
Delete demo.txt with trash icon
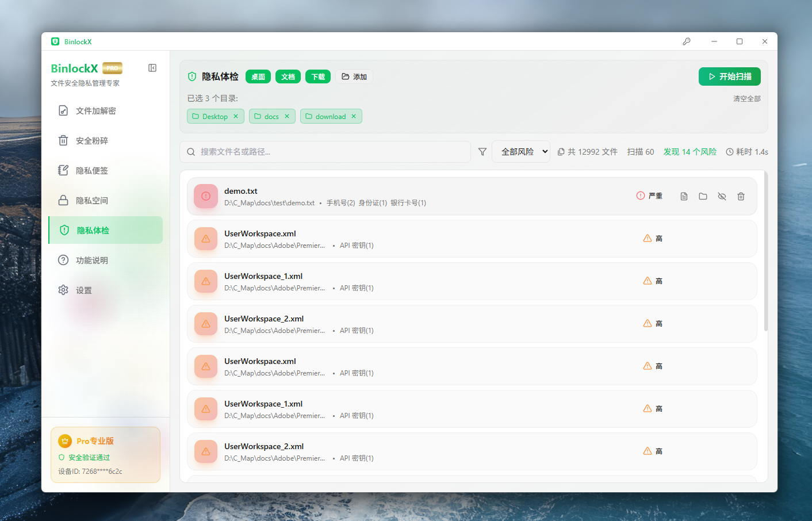741,196
